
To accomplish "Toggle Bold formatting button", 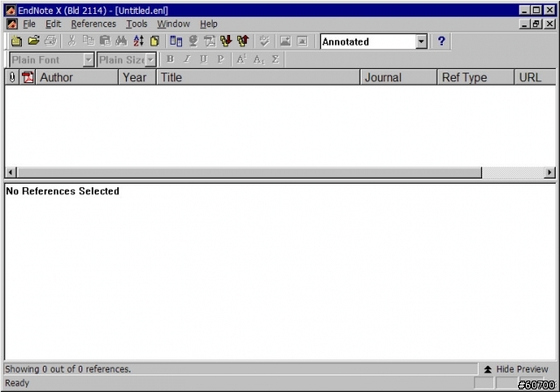I will [x=171, y=59].
